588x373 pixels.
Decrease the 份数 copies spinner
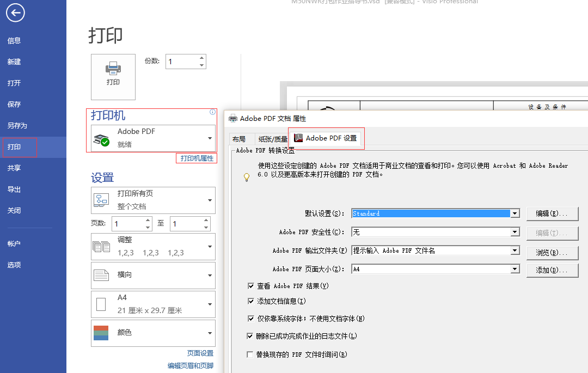202,65
